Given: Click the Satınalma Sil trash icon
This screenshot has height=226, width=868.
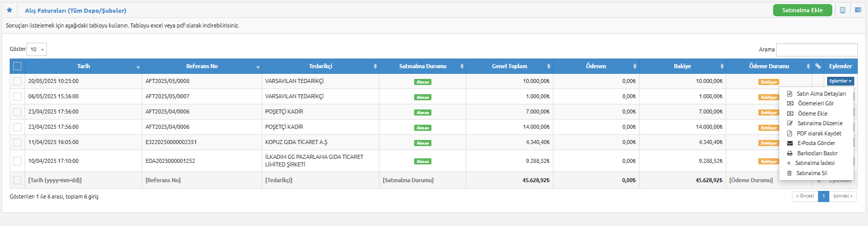Looking at the screenshot, I should point(789,173).
